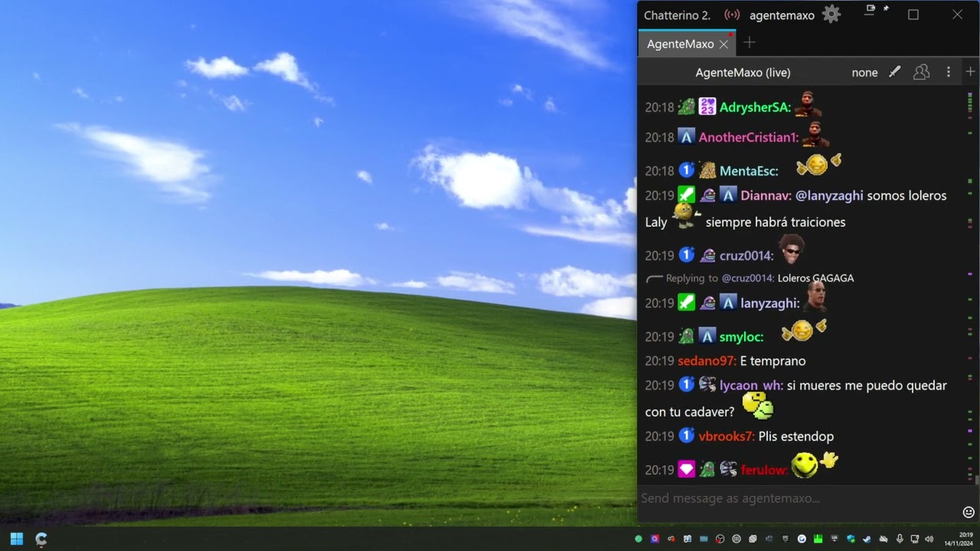980x551 pixels.
Task: Click the 2023 purple badge next to AdrysherSA
Action: 707,108
